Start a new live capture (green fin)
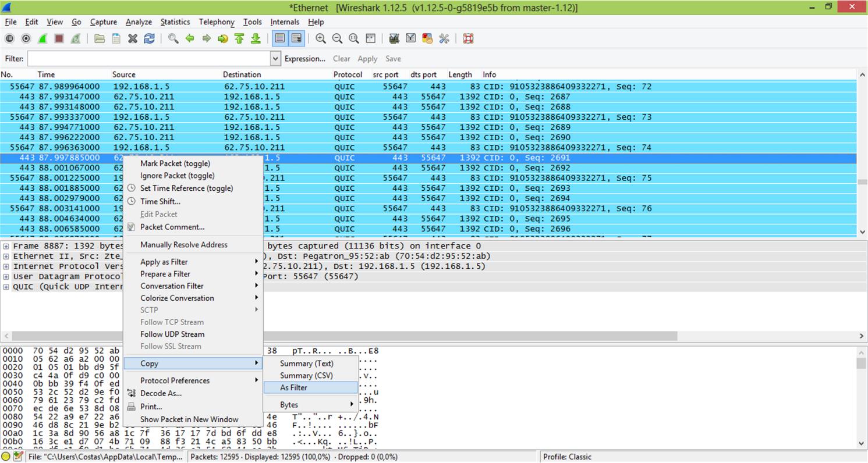Screen dimensions: 868x463 [42, 38]
